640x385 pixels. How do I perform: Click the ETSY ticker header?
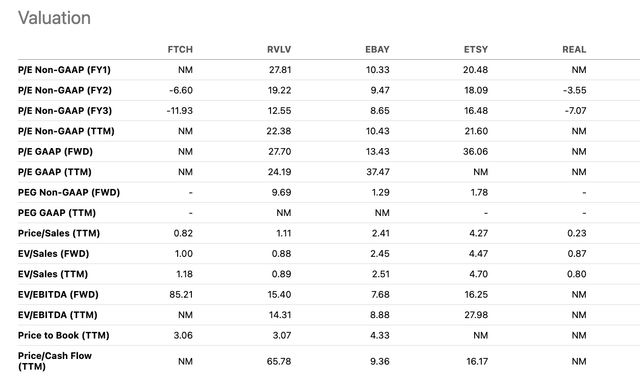click(476, 49)
